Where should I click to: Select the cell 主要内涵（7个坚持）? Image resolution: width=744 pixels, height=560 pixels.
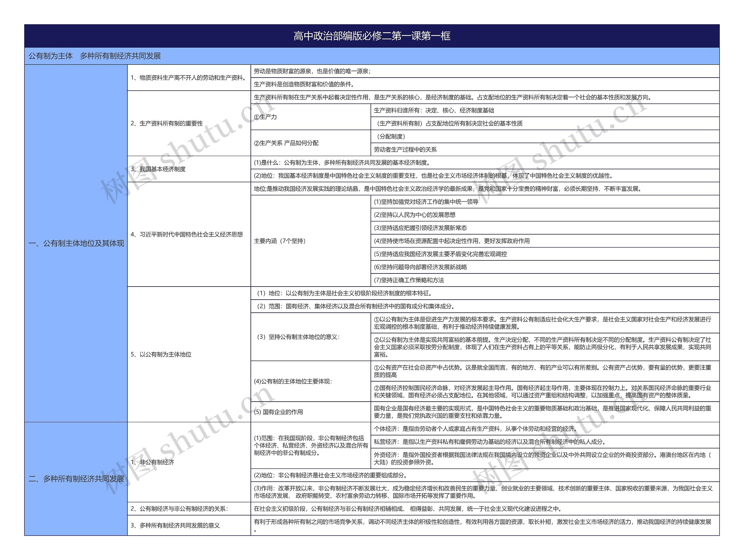311,241
